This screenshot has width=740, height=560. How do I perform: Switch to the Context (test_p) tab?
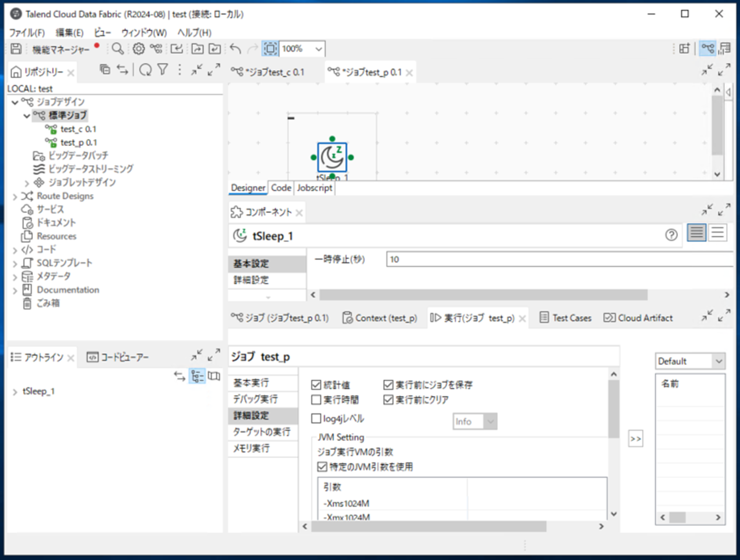click(380, 318)
